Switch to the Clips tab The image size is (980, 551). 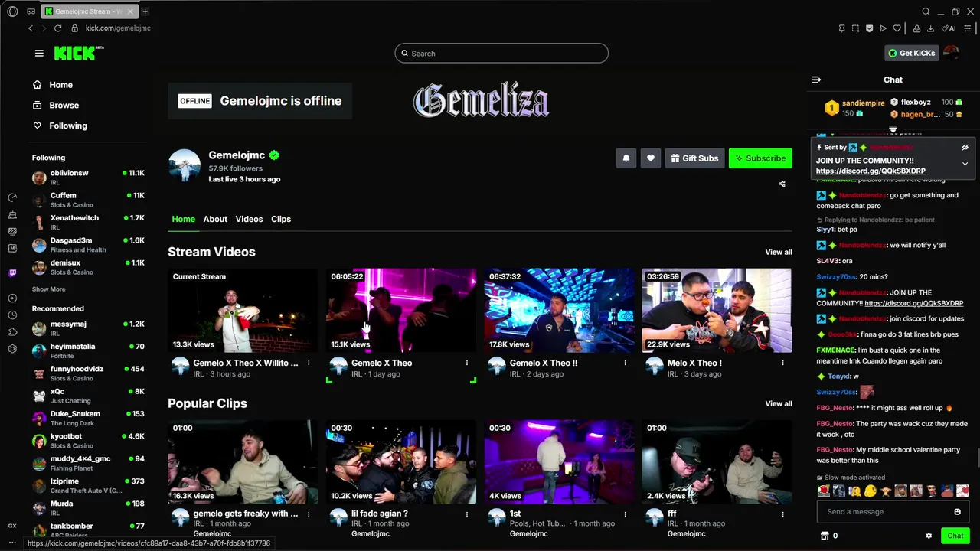coord(281,219)
